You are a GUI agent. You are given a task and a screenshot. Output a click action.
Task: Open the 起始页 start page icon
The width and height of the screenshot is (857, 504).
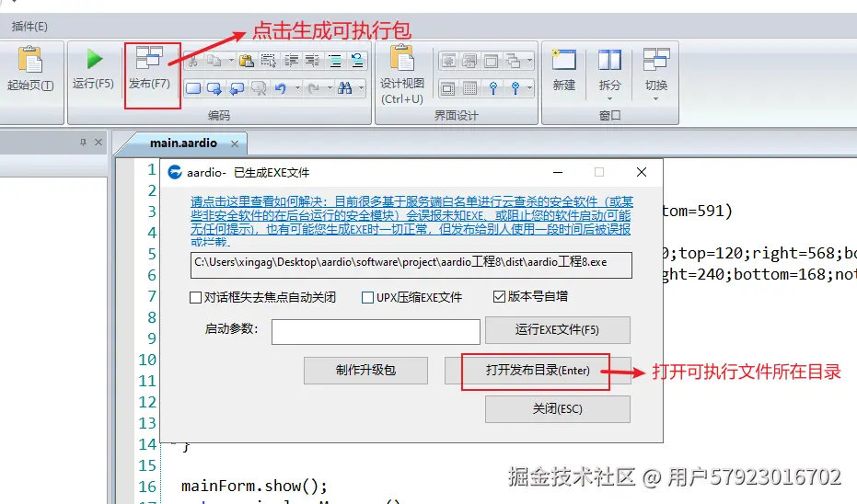(x=30, y=68)
